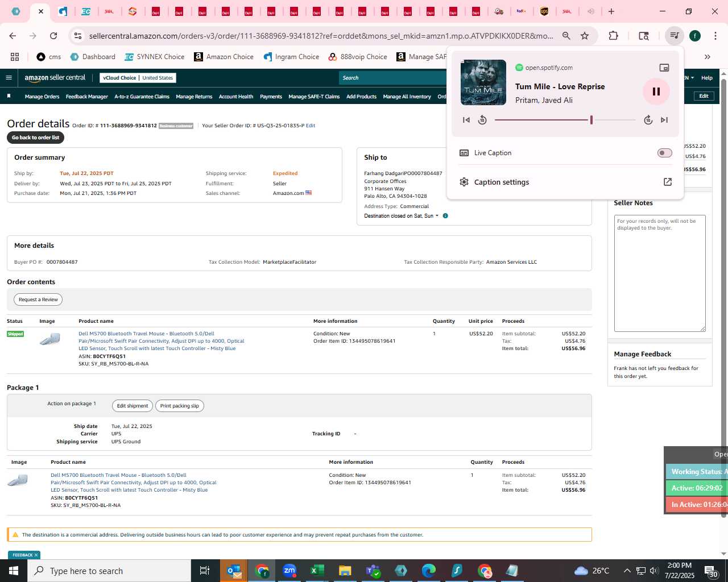This screenshot has height=582, width=728.
Task: Open Feedback Manager menu item
Action: pyautogui.click(x=87, y=97)
